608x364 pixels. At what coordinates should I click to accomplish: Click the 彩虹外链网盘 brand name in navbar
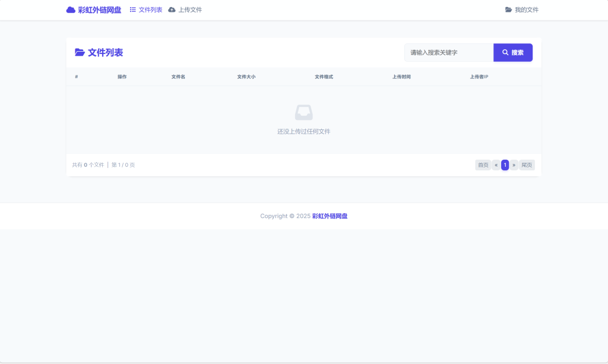100,10
